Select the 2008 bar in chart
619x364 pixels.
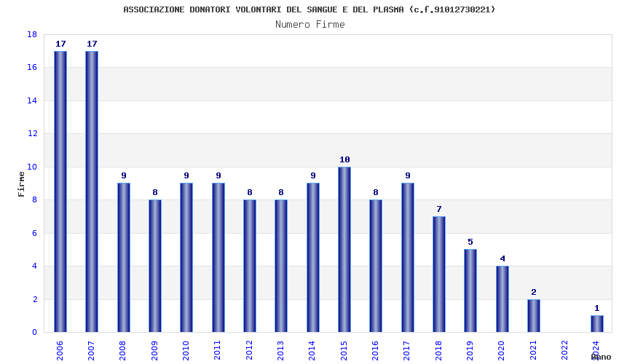coord(124,258)
